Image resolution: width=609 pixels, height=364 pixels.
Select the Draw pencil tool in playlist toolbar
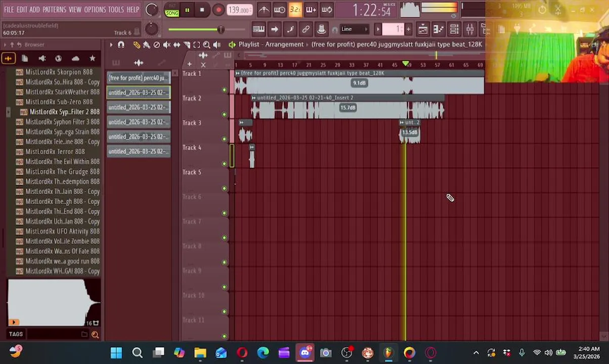[x=136, y=44]
